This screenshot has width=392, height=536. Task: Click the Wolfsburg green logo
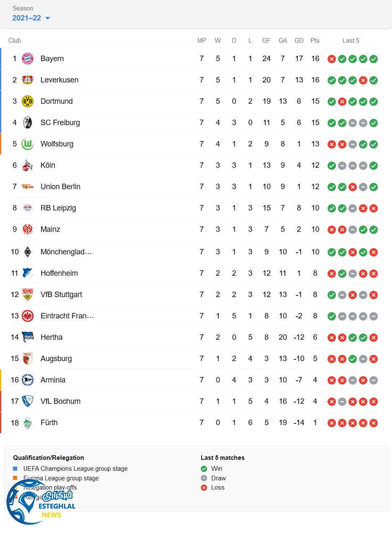[28, 144]
